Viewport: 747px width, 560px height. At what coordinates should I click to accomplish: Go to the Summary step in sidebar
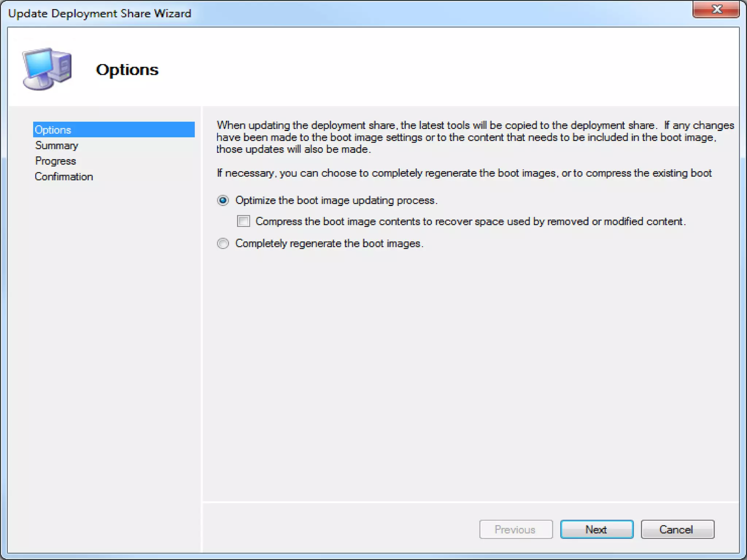57,145
